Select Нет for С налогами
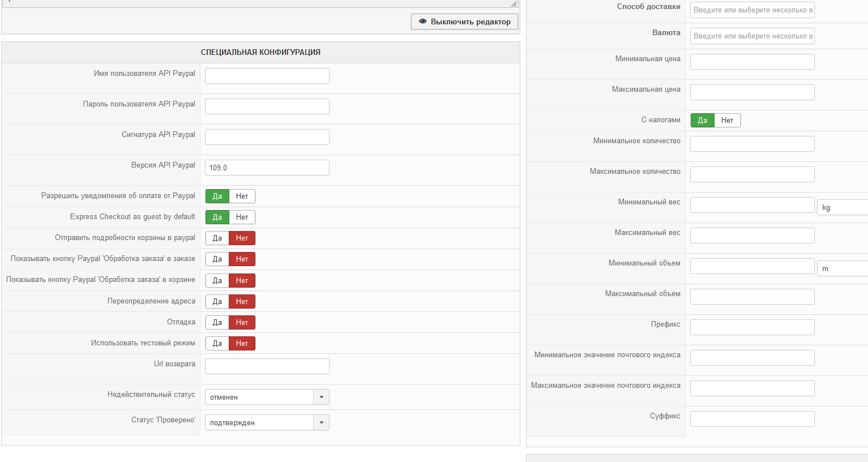 [728, 120]
